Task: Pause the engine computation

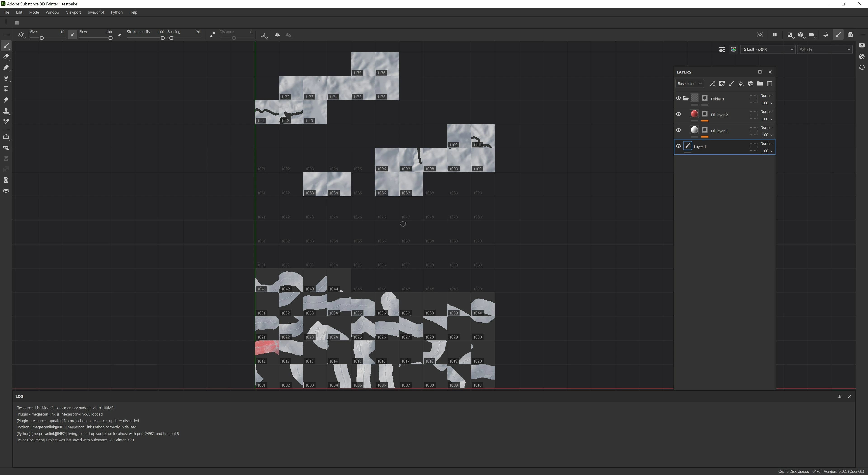Action: click(x=775, y=35)
